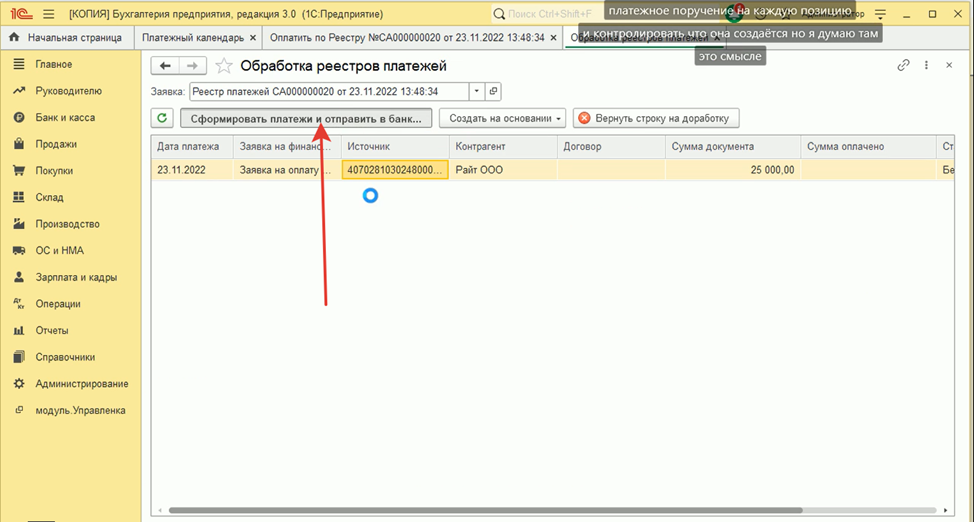Screen dimensions: 974x522
Task: Open the settings lines icon in title bar
Action: pyautogui.click(x=880, y=14)
